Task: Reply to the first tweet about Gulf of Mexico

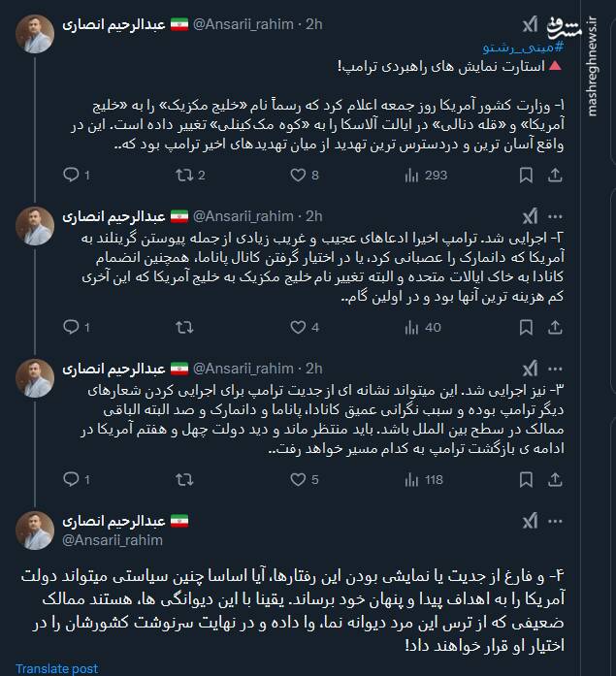Action: tap(70, 176)
